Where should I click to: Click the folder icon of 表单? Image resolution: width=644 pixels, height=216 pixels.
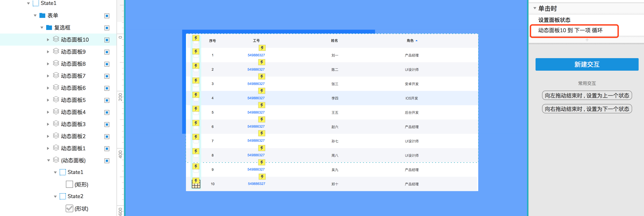(x=43, y=15)
